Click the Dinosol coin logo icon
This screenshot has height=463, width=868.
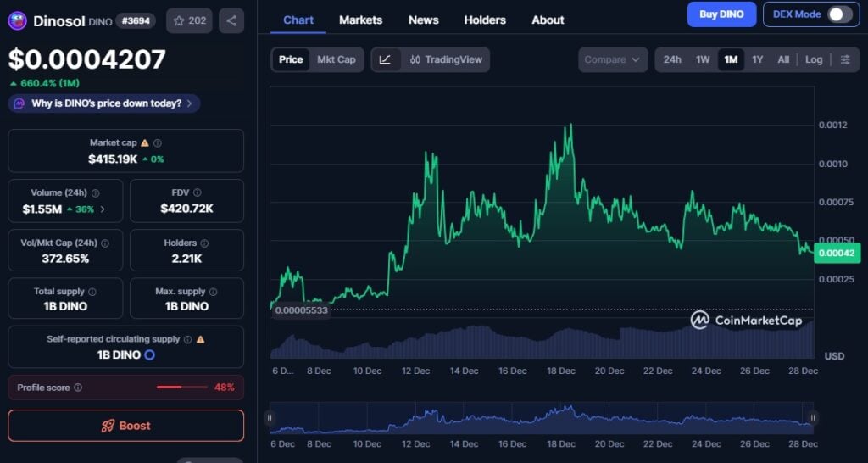17,20
